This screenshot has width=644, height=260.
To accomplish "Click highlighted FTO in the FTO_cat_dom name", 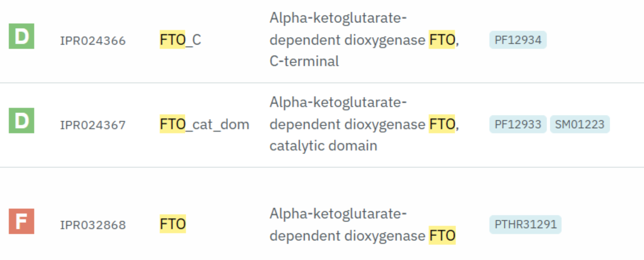I will coord(172,124).
